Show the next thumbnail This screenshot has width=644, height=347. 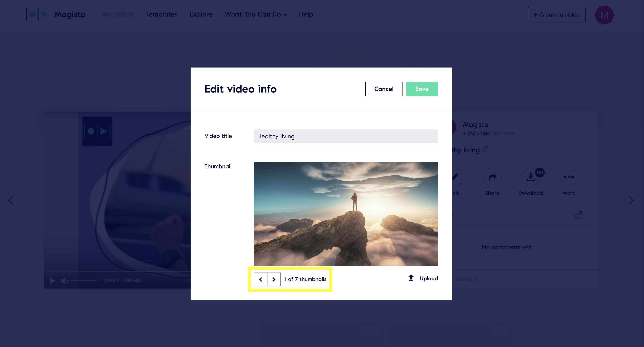(274, 279)
